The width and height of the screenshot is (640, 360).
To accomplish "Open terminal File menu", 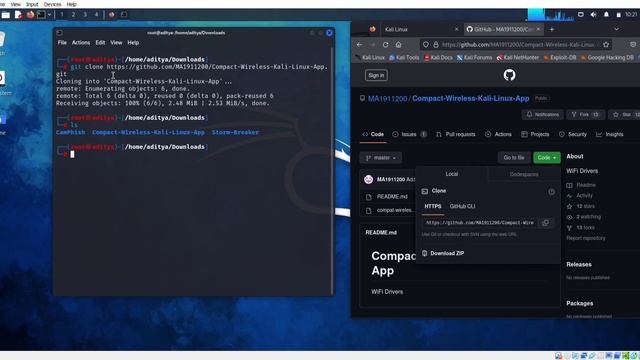I will (x=62, y=42).
